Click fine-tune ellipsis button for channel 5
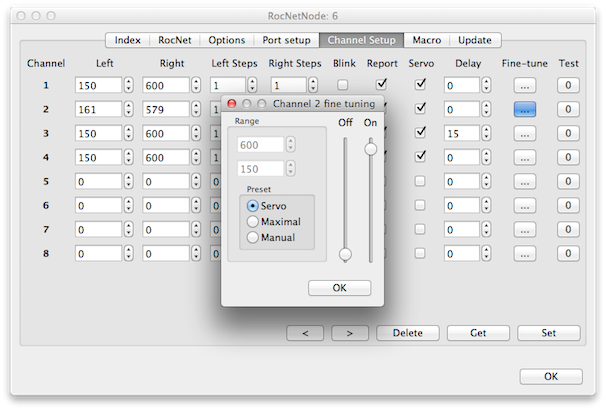The width and height of the screenshot is (606, 410). point(524,182)
